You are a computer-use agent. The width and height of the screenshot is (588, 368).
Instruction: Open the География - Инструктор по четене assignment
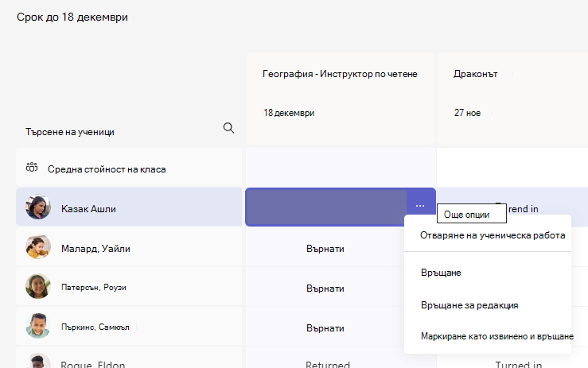click(x=340, y=74)
